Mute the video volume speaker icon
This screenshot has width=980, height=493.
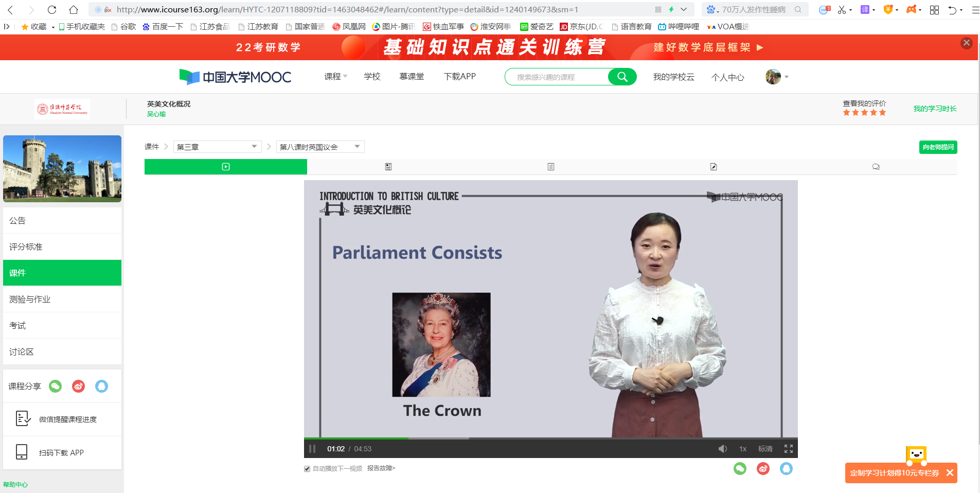722,449
